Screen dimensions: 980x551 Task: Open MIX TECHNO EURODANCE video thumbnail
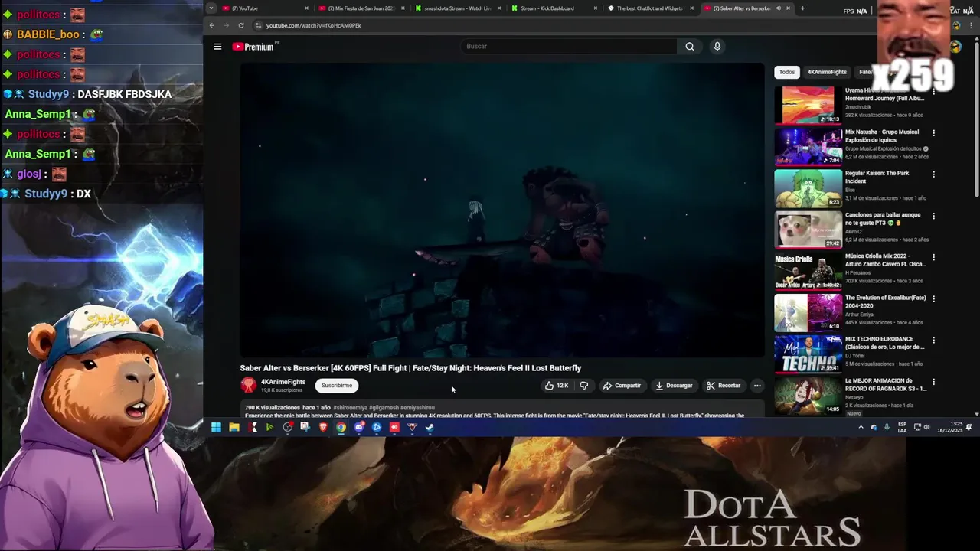click(x=808, y=354)
